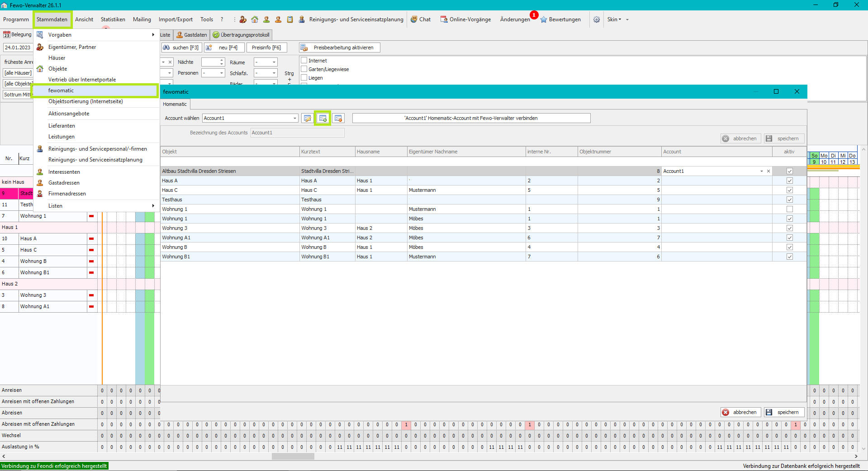Open the Statistiken menu
Screen dimensions: 868x471
[x=113, y=19]
